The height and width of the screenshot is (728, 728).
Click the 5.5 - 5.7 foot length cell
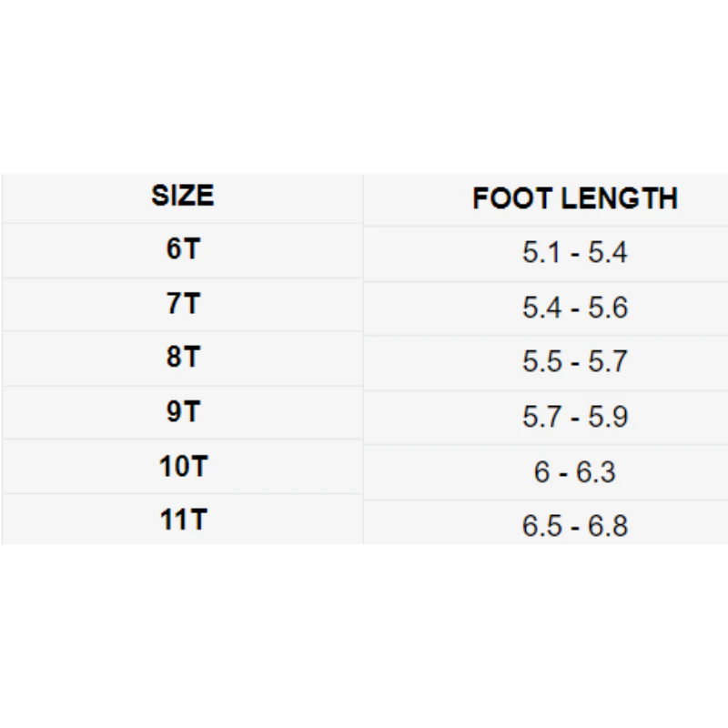(574, 362)
